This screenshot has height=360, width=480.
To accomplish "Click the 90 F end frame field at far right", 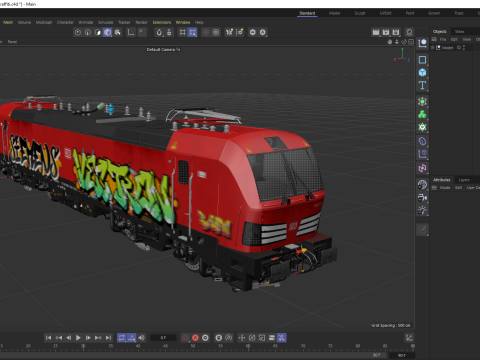I will (x=402, y=355).
